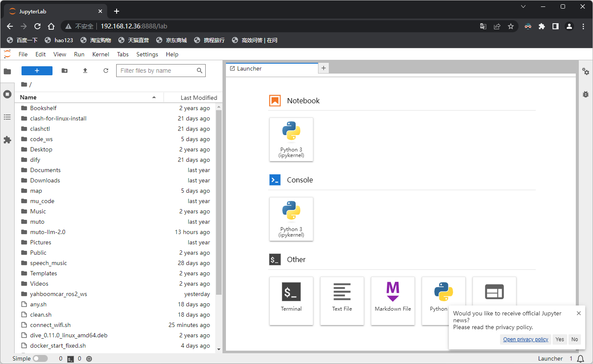The image size is (593, 364).
Task: Click the translate page icon in address bar
Action: pos(483,26)
